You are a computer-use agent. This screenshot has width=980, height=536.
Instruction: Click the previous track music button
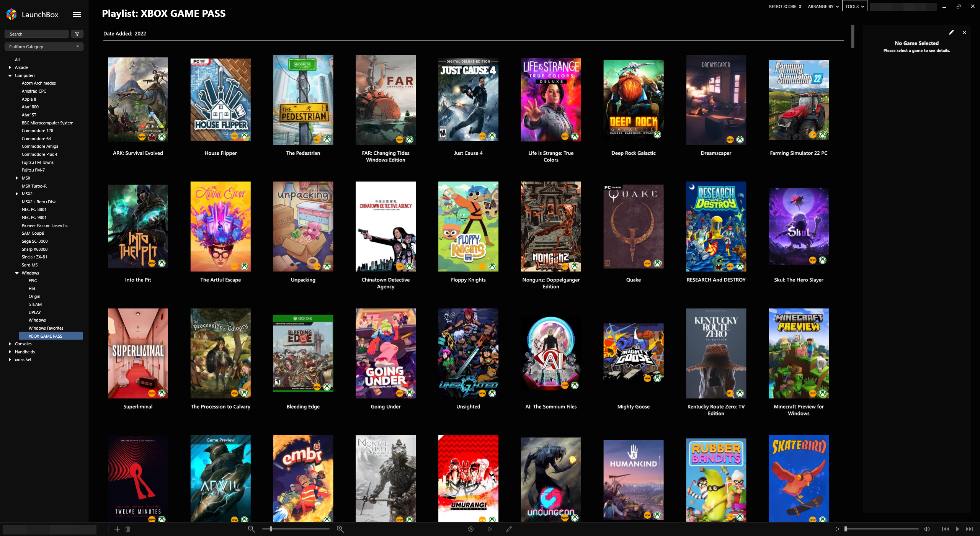click(x=945, y=529)
